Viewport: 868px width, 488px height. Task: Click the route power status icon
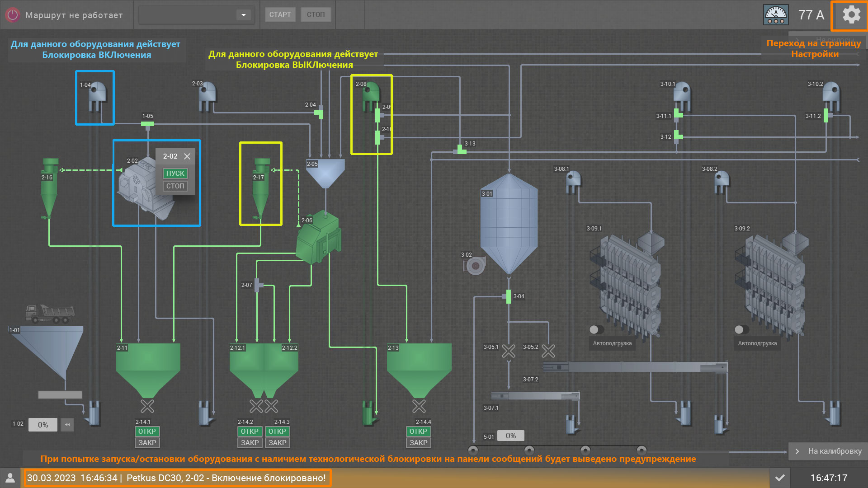13,15
